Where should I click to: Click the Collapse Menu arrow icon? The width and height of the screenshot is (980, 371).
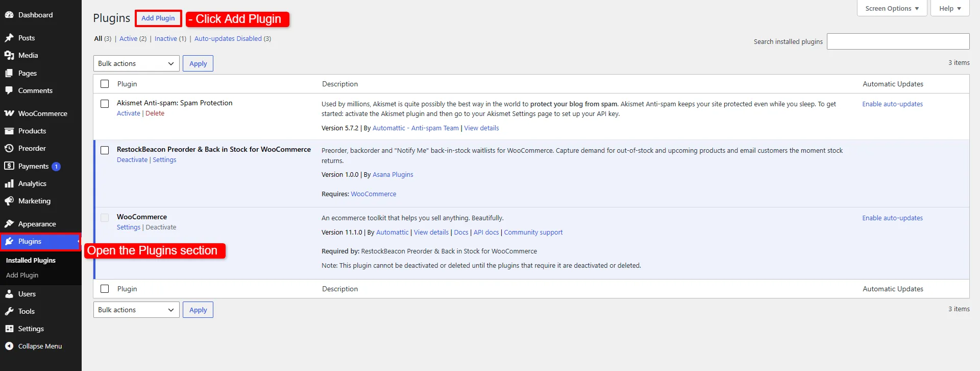point(9,346)
